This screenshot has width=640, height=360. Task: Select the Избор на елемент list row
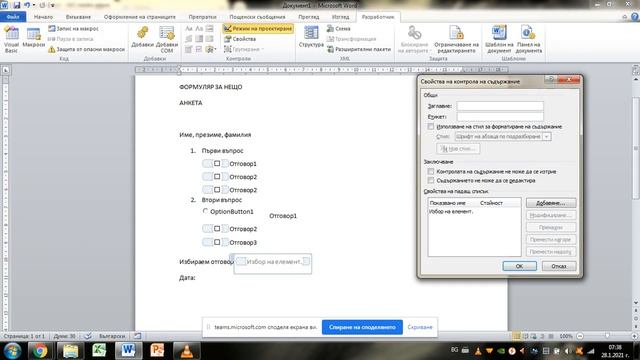(x=474, y=211)
